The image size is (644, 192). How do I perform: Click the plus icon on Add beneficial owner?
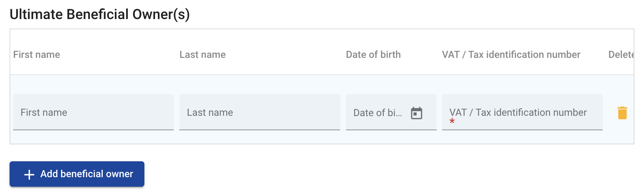29,174
